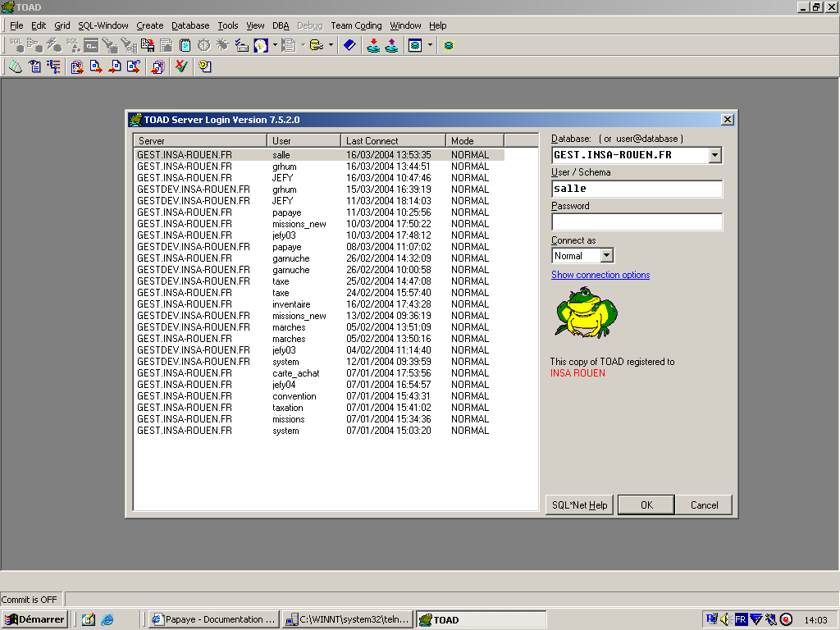Click the page check-in arrow icon
This screenshot has height=630, width=840.
click(115, 66)
